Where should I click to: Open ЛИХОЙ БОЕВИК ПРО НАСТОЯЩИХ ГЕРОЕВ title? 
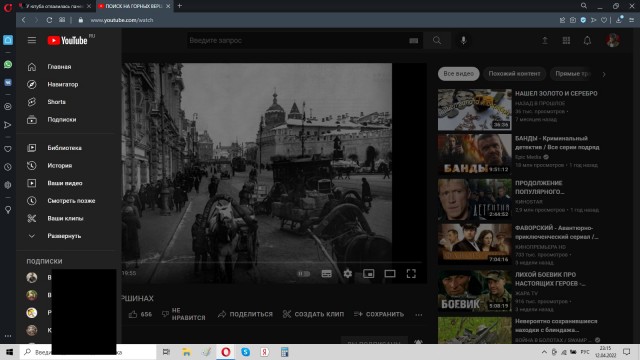pyautogui.click(x=550, y=279)
